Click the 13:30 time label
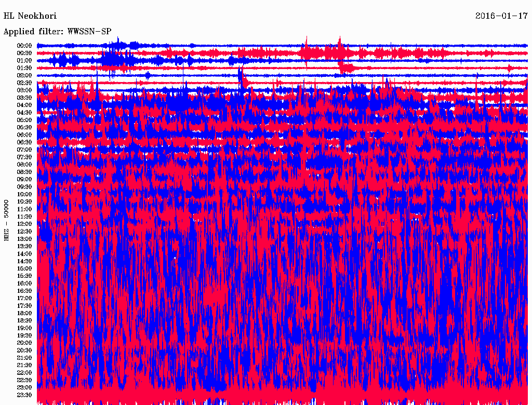Image resolution: width=532 pixels, height=405 pixels. 24,246
